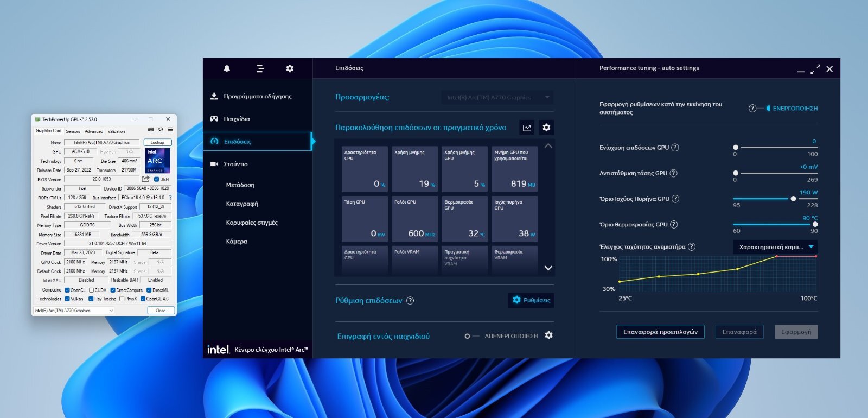Toggle the DirectML checkbox in GPU-Z
Image resolution: width=868 pixels, height=418 pixels.
click(x=149, y=290)
